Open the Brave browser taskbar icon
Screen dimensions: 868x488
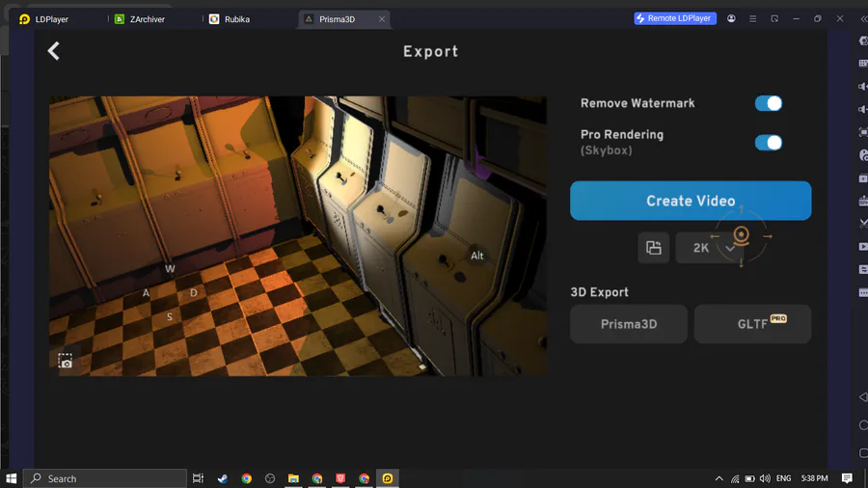[x=340, y=478]
